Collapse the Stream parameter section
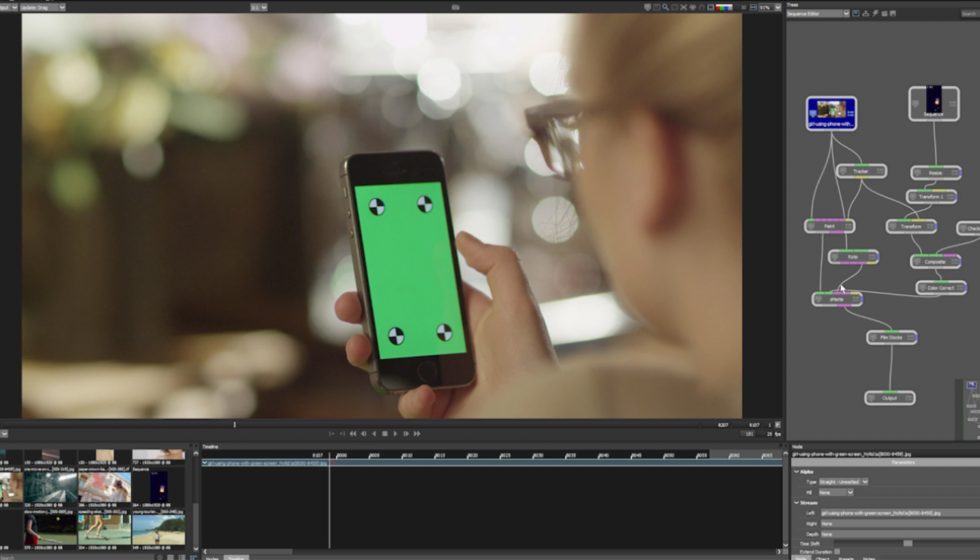The width and height of the screenshot is (980, 560). (x=797, y=502)
